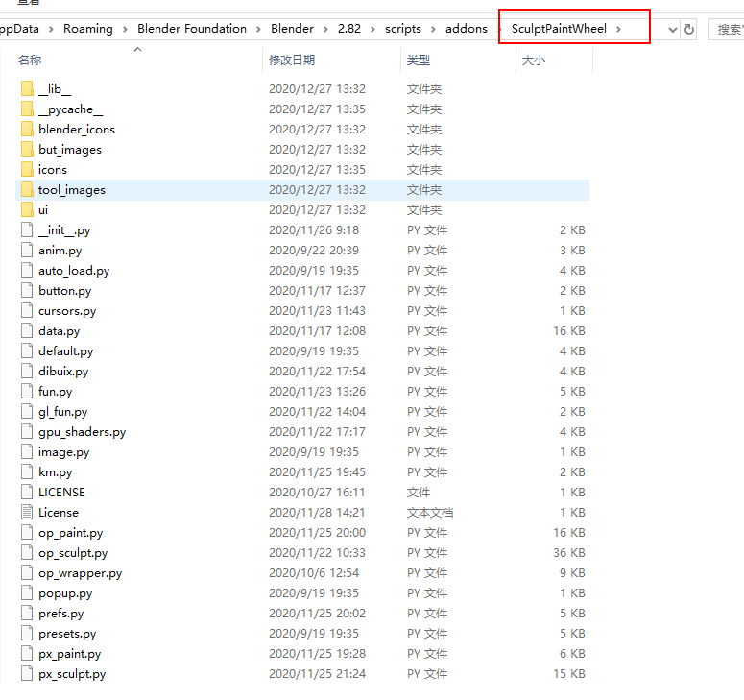Select the _pycache_ folder icon
744x700 pixels.
(27, 109)
